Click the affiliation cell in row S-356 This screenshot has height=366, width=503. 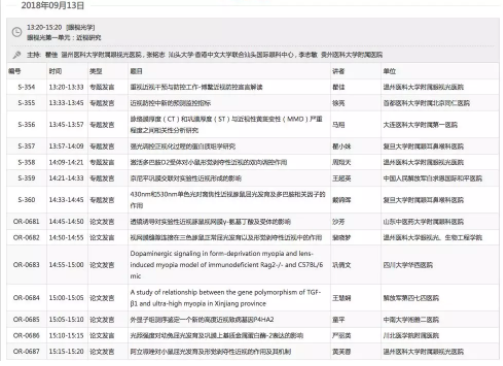[x=420, y=125]
